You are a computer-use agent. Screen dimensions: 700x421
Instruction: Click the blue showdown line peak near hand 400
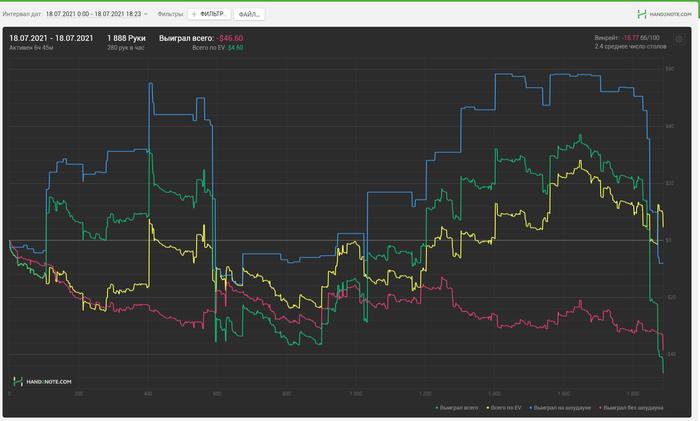pos(151,83)
